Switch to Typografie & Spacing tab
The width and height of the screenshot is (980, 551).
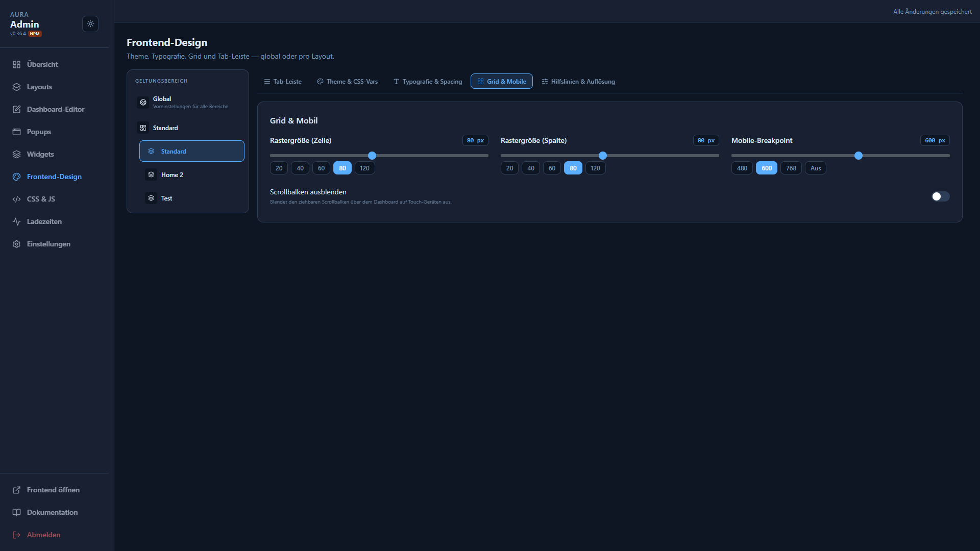[428, 82]
